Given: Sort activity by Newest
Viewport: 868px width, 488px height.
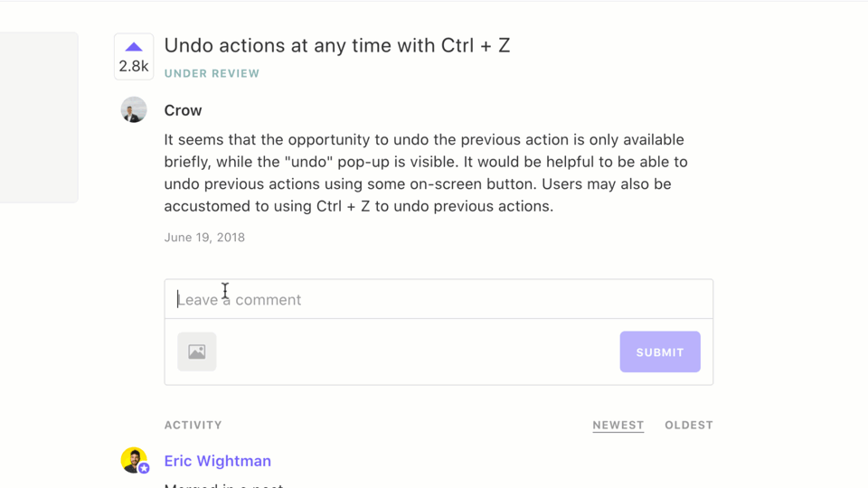Looking at the screenshot, I should click(618, 425).
